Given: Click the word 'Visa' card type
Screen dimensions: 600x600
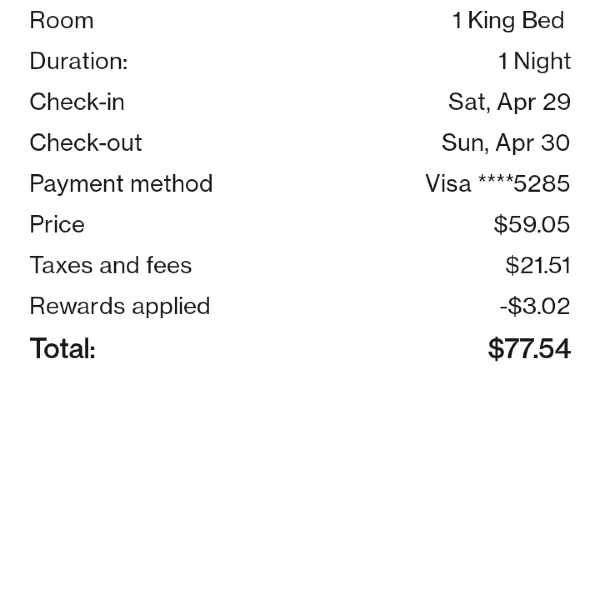Looking at the screenshot, I should coord(447,184).
